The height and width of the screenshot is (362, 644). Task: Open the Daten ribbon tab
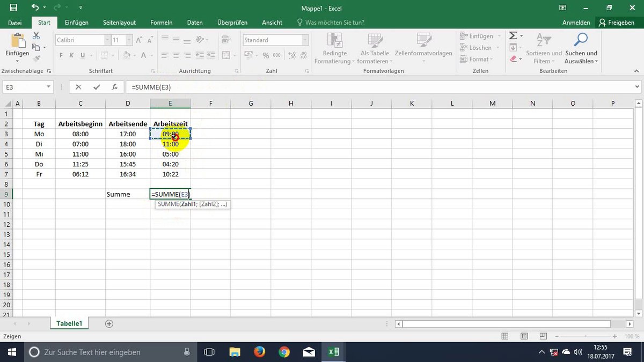[194, 23]
